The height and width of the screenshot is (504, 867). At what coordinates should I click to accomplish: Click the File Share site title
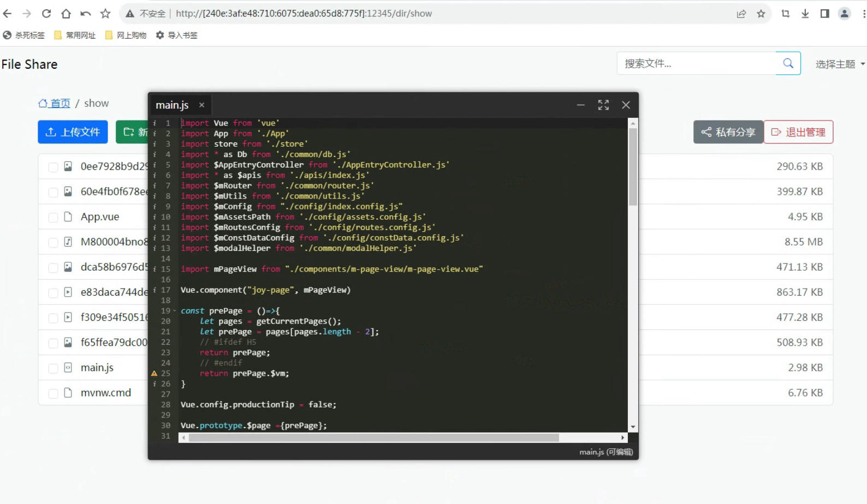(x=29, y=64)
